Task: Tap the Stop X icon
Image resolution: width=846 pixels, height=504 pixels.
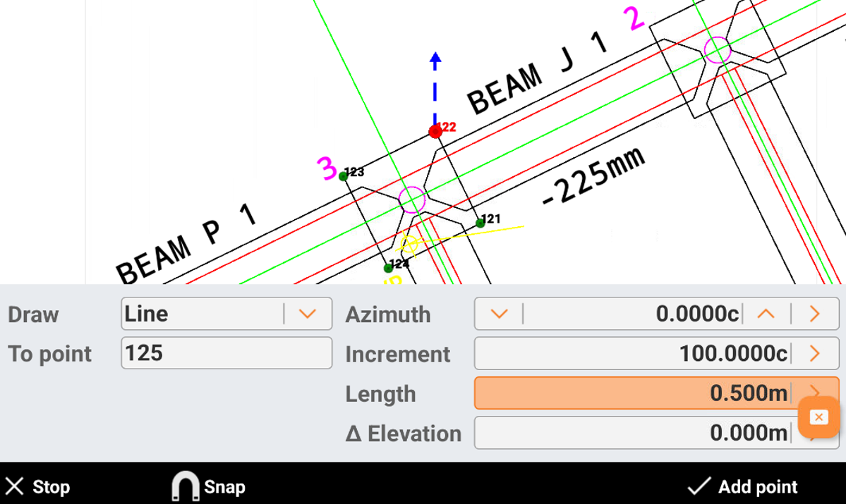Action: pyautogui.click(x=15, y=486)
